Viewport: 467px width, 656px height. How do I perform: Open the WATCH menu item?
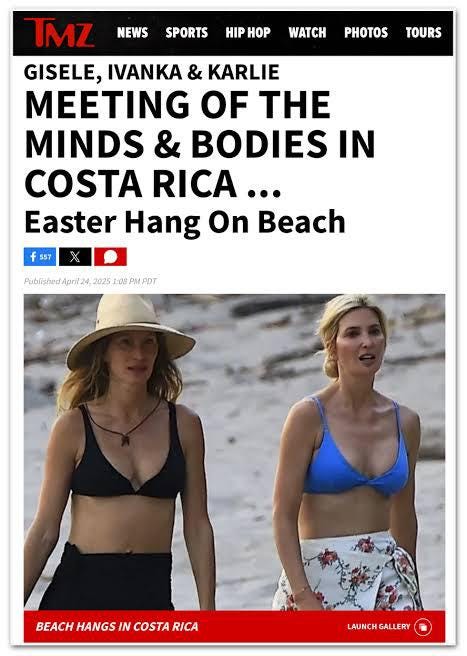307,32
